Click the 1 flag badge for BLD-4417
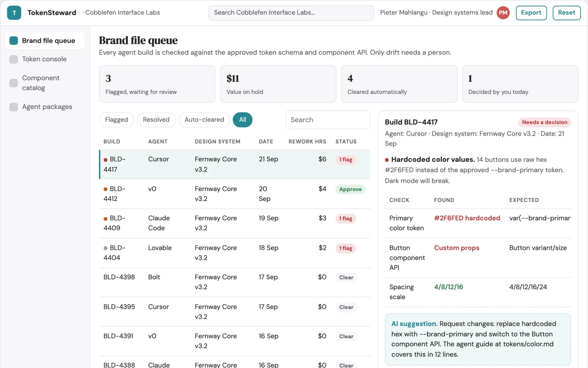This screenshot has height=368, width=588. (x=345, y=160)
